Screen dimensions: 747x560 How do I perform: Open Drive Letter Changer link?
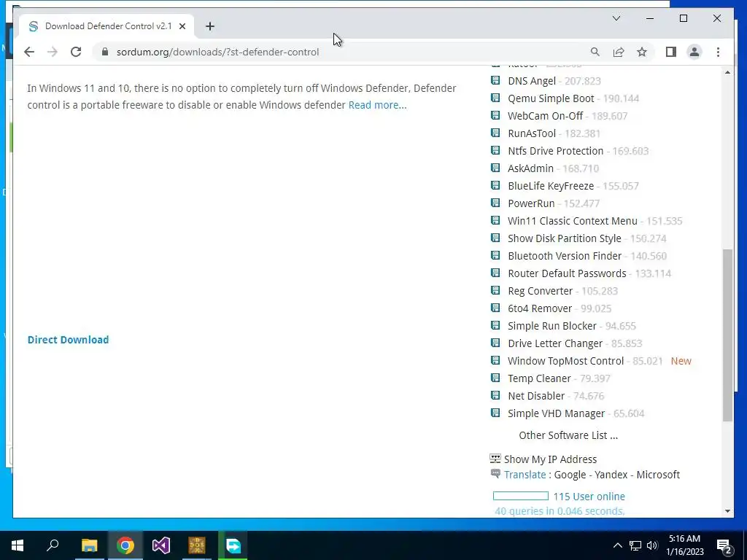point(555,343)
